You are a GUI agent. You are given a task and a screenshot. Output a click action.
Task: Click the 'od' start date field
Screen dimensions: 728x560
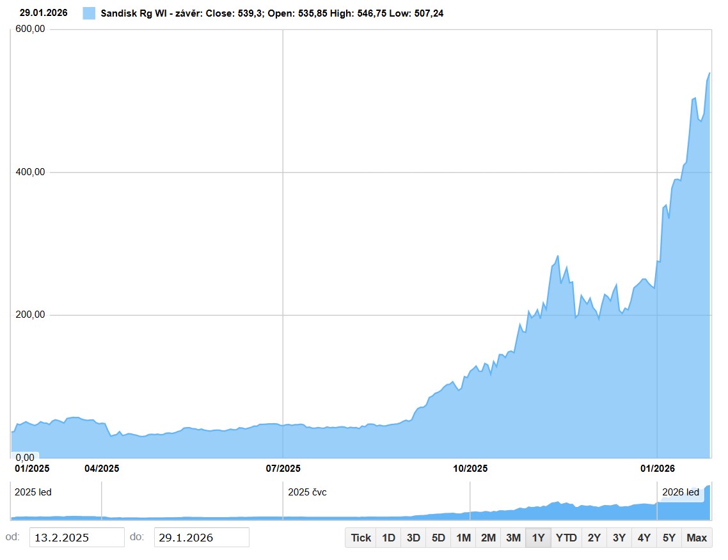(x=77, y=538)
